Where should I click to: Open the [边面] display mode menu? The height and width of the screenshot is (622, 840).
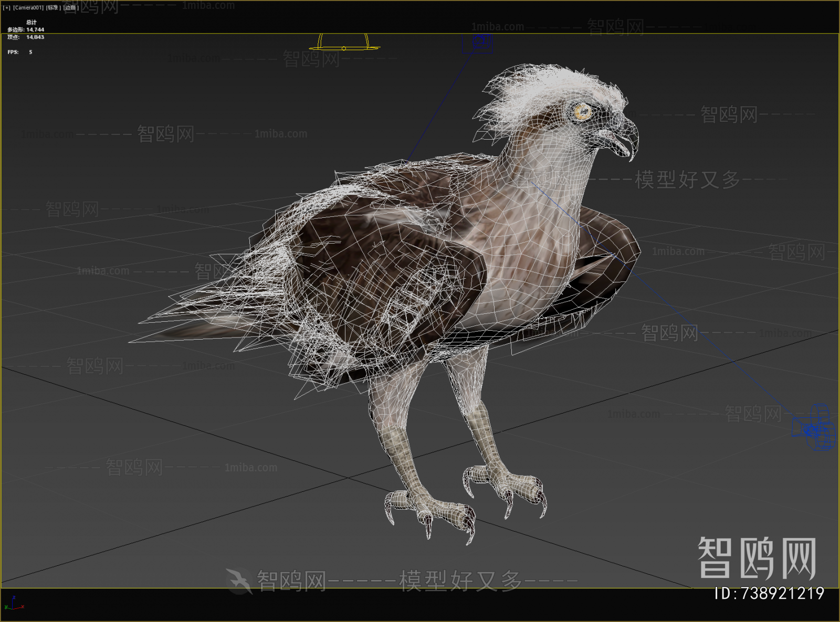point(70,8)
